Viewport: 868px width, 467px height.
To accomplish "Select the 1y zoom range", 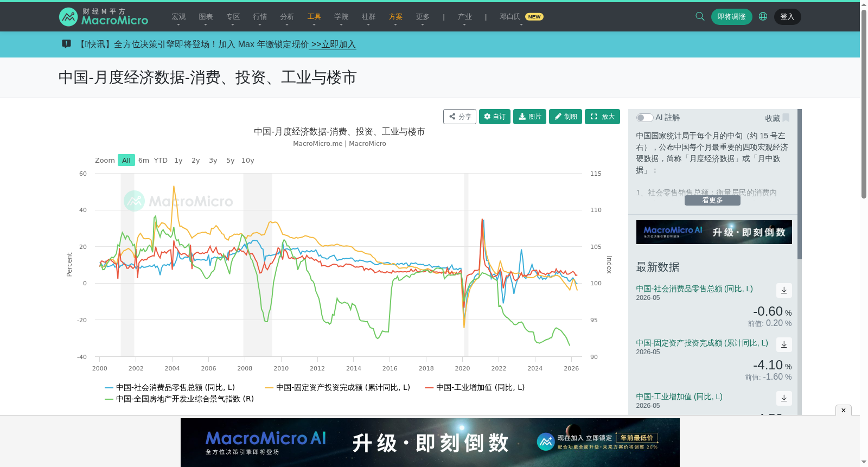I will [x=178, y=160].
